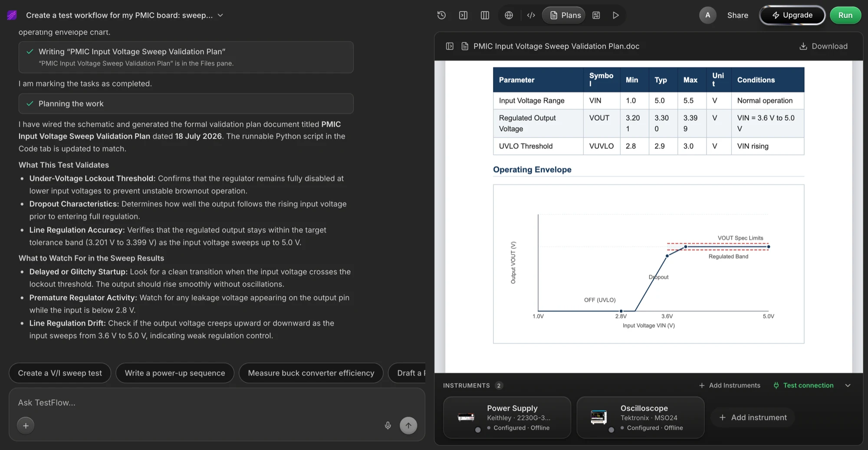This screenshot has width=868, height=450.
Task: Click the document filename in the header
Action: [x=556, y=46]
